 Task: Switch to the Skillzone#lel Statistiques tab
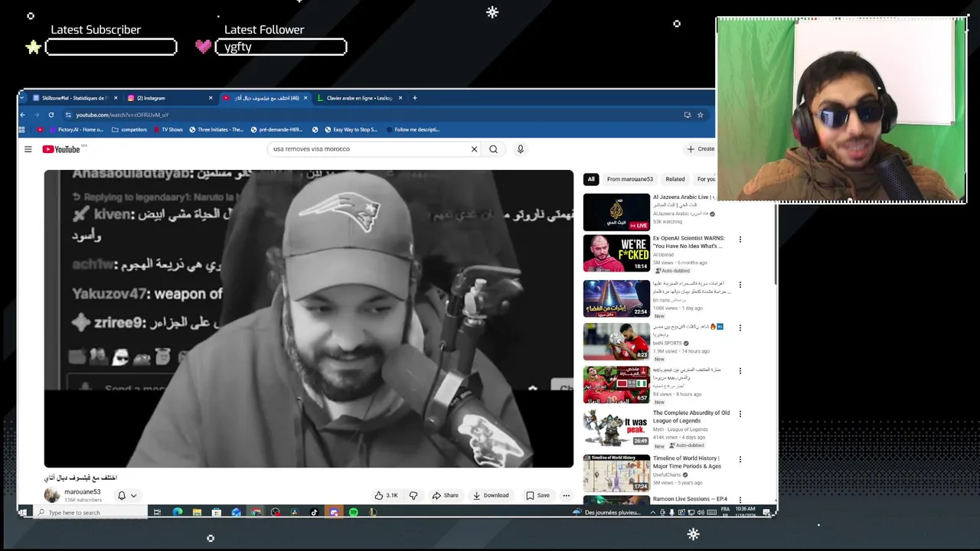tap(74, 98)
